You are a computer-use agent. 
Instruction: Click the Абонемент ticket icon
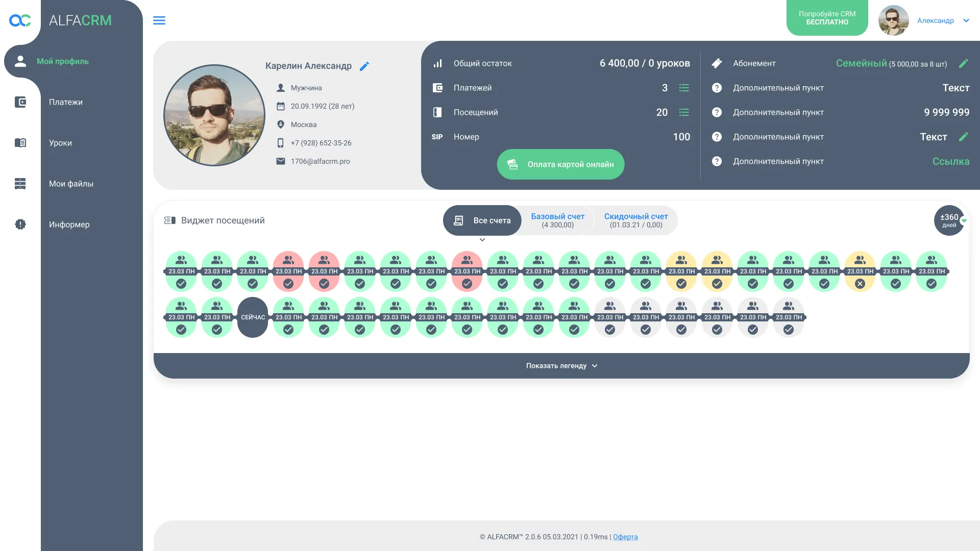tap(717, 63)
